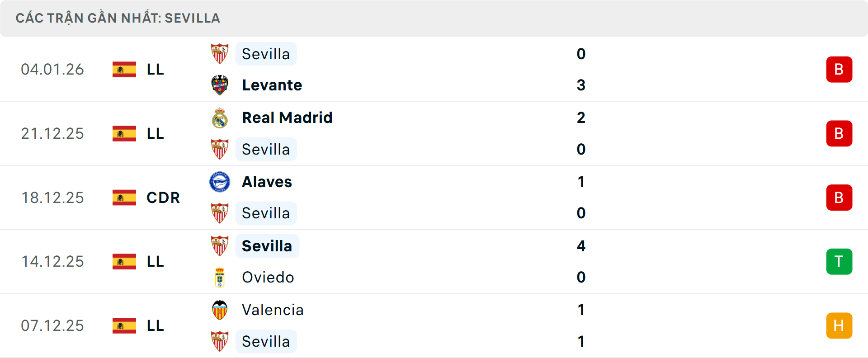Expand the Real Madrid match details row
868x358 pixels.
click(x=434, y=133)
